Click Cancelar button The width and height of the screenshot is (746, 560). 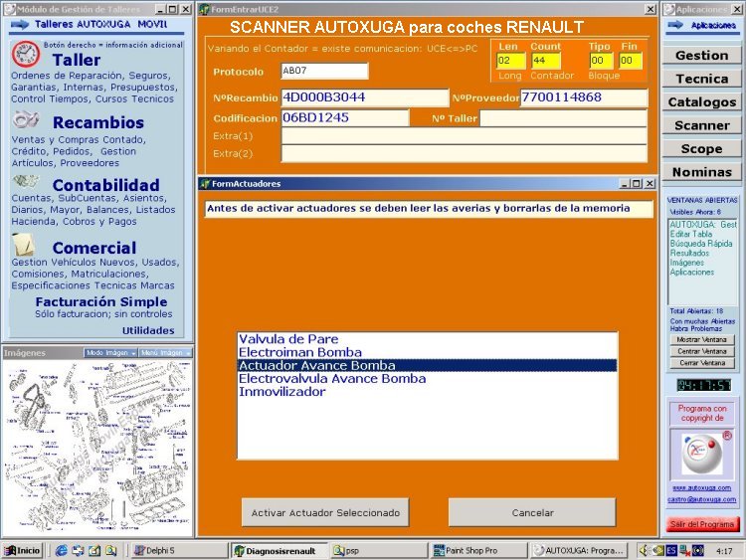[532, 513]
